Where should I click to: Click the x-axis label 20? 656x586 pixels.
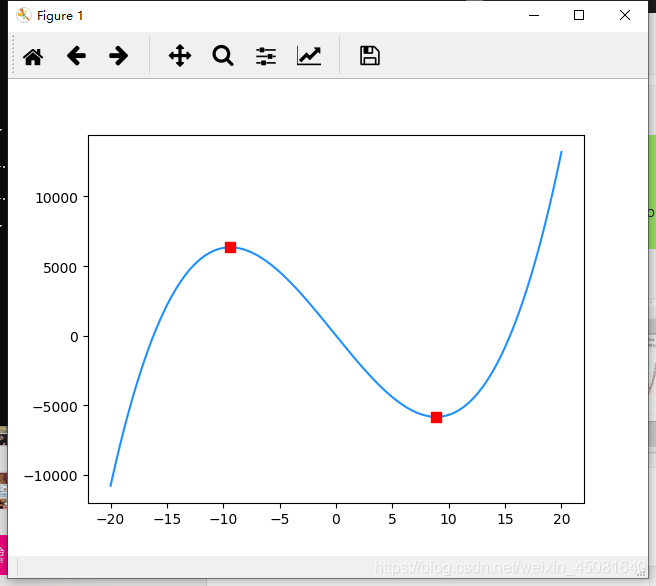tap(561, 519)
